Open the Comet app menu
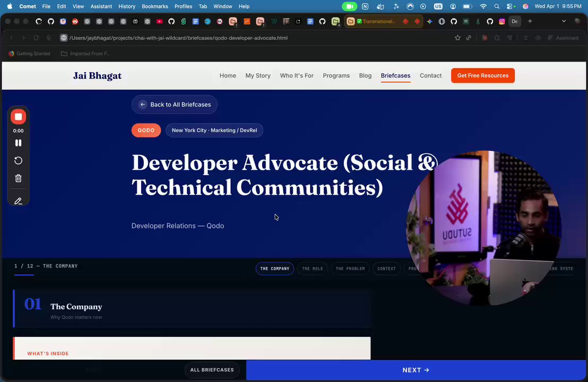 (28, 6)
